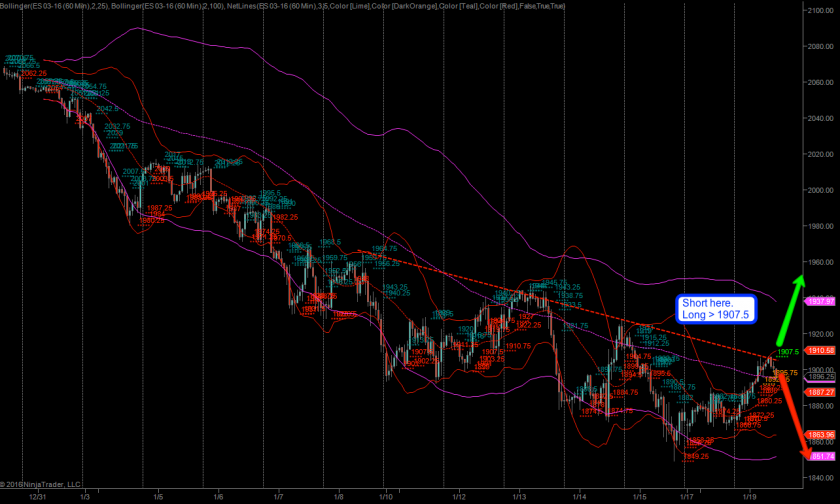Viewport: 840px width, 504px height.
Task: Click the red 1880.25 level label
Action: 769,401
